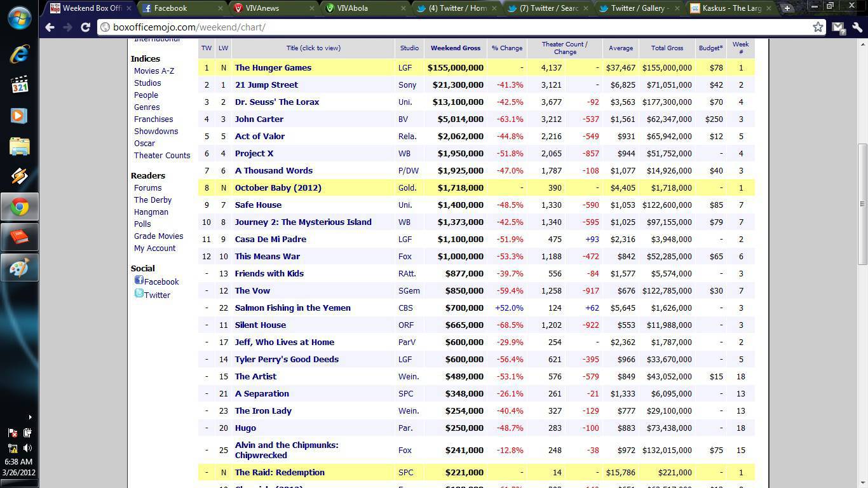Open Theater Counts sidebar link
The width and height of the screenshot is (868, 488).
coord(162,156)
